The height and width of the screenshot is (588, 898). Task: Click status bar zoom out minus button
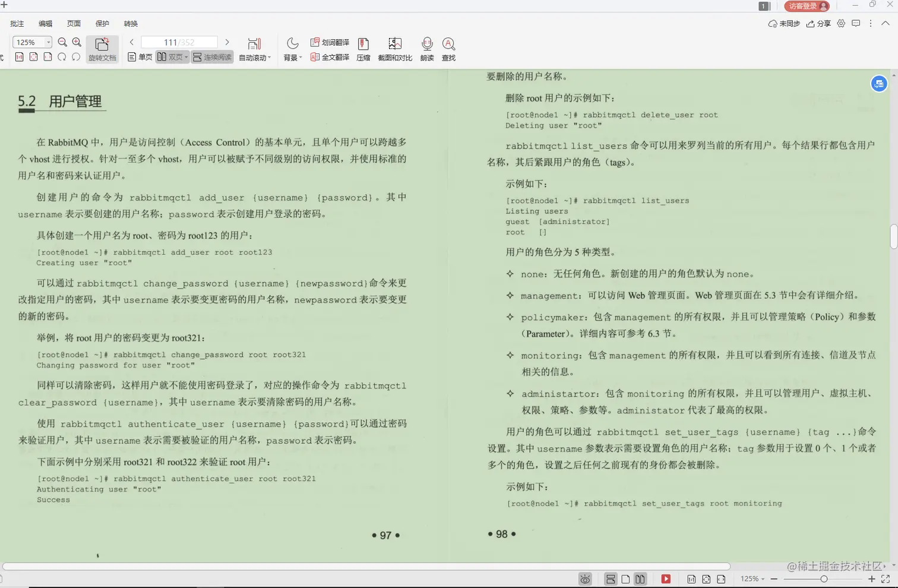point(774,579)
